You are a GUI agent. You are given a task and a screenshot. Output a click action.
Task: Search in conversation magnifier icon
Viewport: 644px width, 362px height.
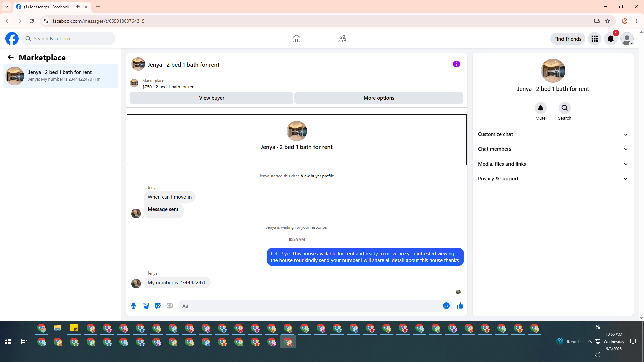(565, 108)
